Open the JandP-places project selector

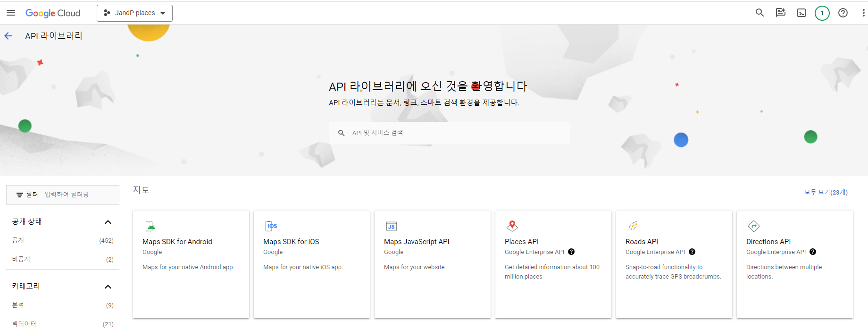click(x=134, y=13)
